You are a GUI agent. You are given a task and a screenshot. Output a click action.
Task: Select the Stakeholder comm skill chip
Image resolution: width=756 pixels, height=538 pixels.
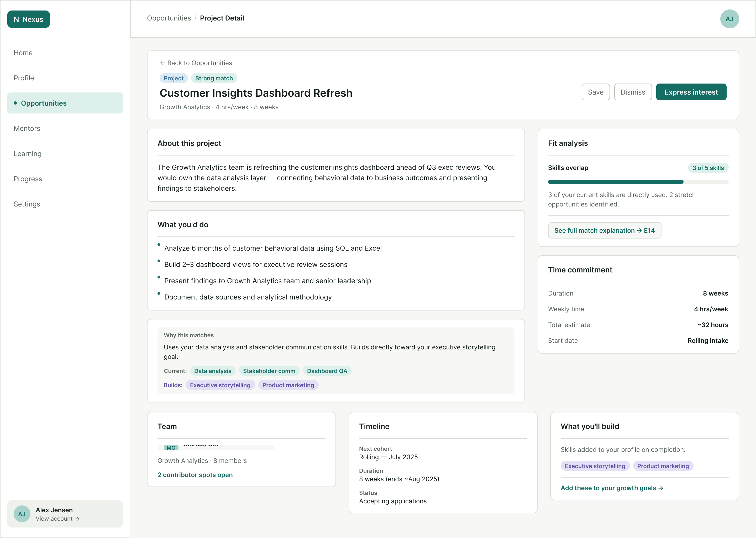tap(269, 371)
